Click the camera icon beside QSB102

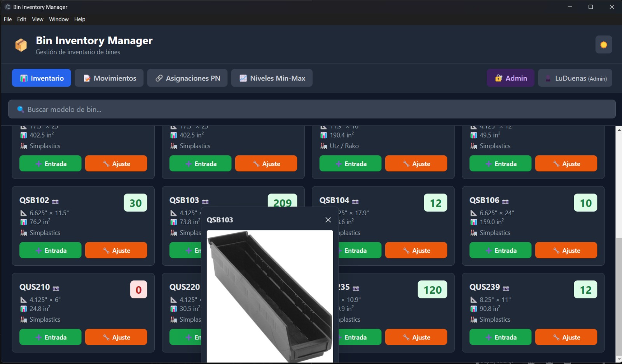pyautogui.click(x=55, y=201)
